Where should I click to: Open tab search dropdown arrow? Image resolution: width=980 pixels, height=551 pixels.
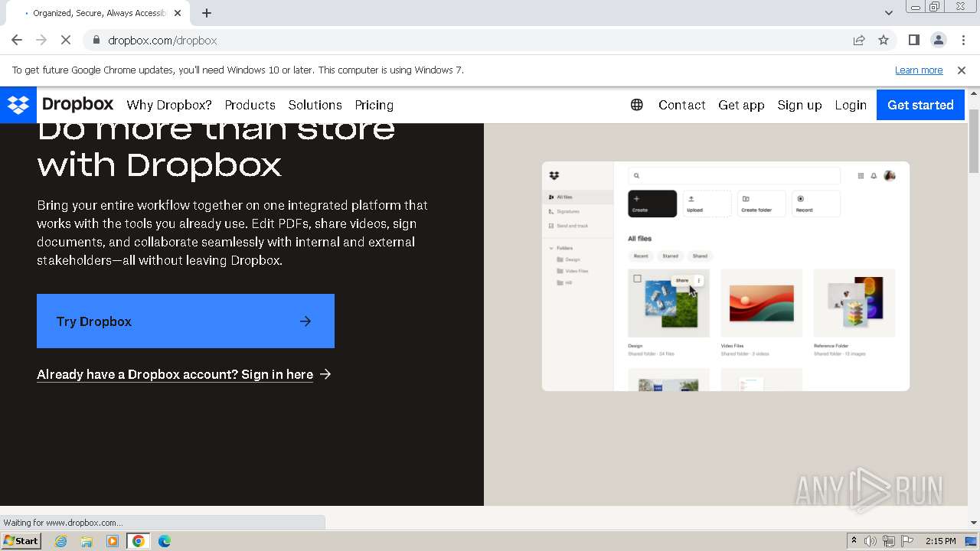pyautogui.click(x=888, y=13)
